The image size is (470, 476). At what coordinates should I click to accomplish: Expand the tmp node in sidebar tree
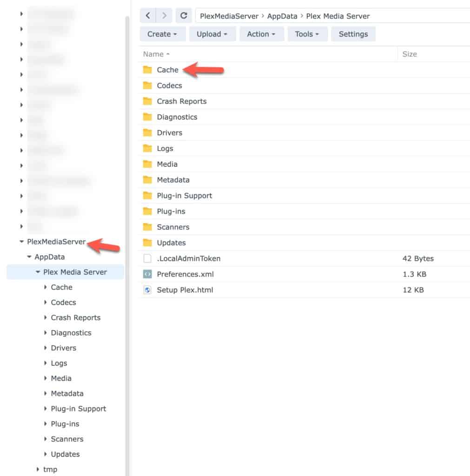coord(38,469)
